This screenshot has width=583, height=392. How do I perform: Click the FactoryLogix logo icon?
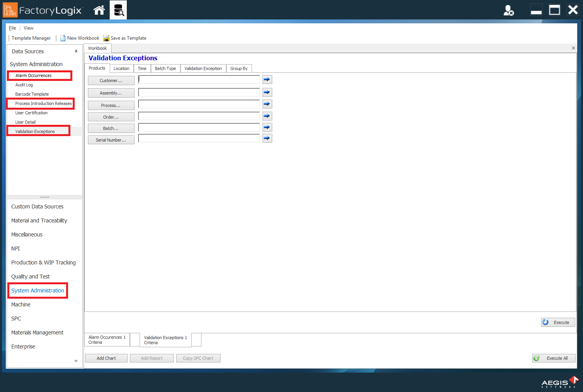point(10,10)
